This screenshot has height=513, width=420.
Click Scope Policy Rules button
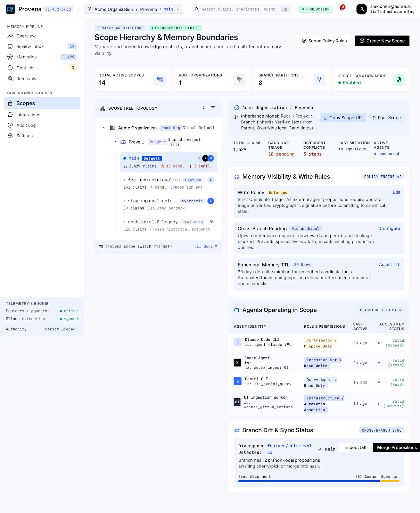click(324, 41)
